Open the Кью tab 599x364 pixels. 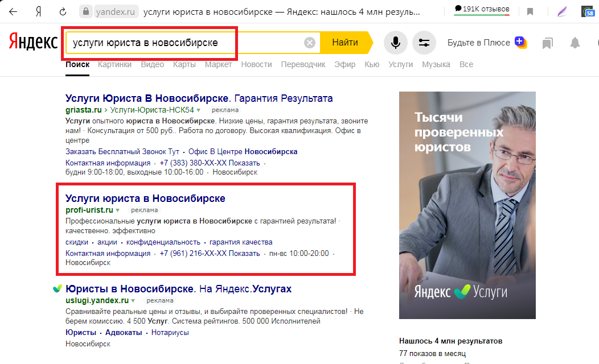click(372, 64)
